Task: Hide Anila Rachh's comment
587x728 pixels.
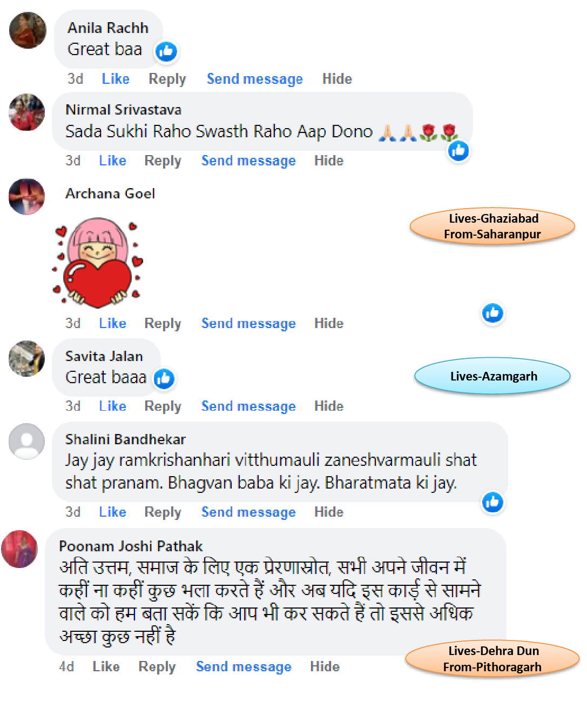Action: pos(337,79)
